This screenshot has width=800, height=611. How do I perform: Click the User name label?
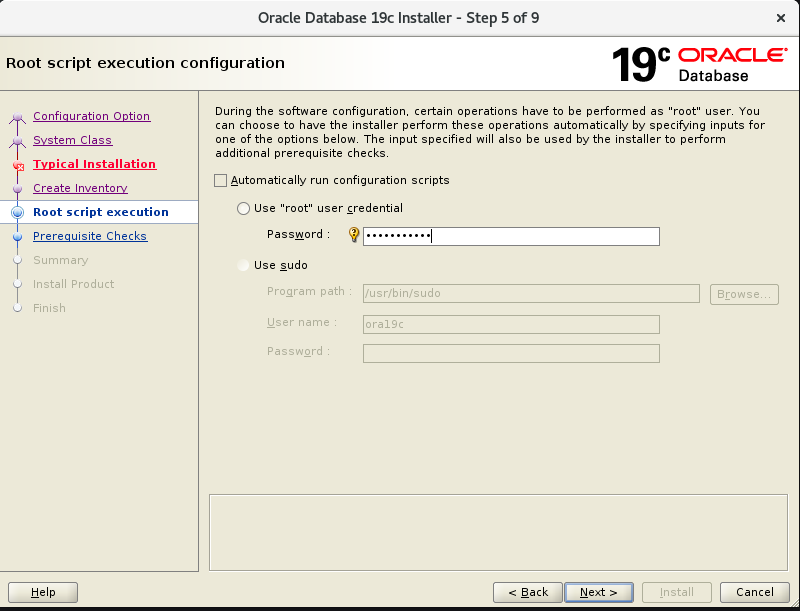point(302,323)
